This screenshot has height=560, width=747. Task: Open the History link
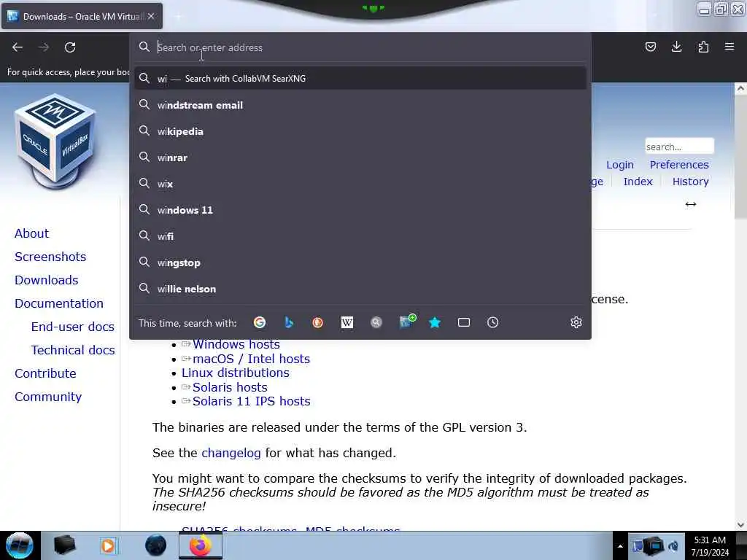coord(690,182)
